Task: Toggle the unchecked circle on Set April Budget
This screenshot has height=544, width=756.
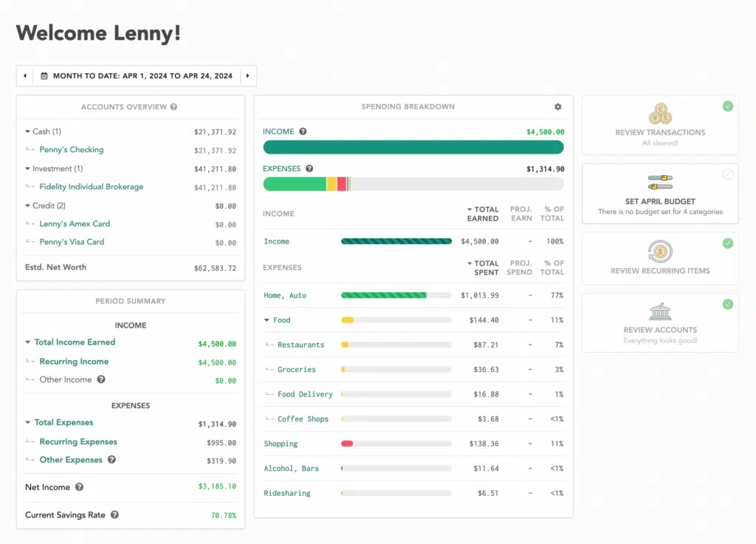Action: (x=728, y=174)
